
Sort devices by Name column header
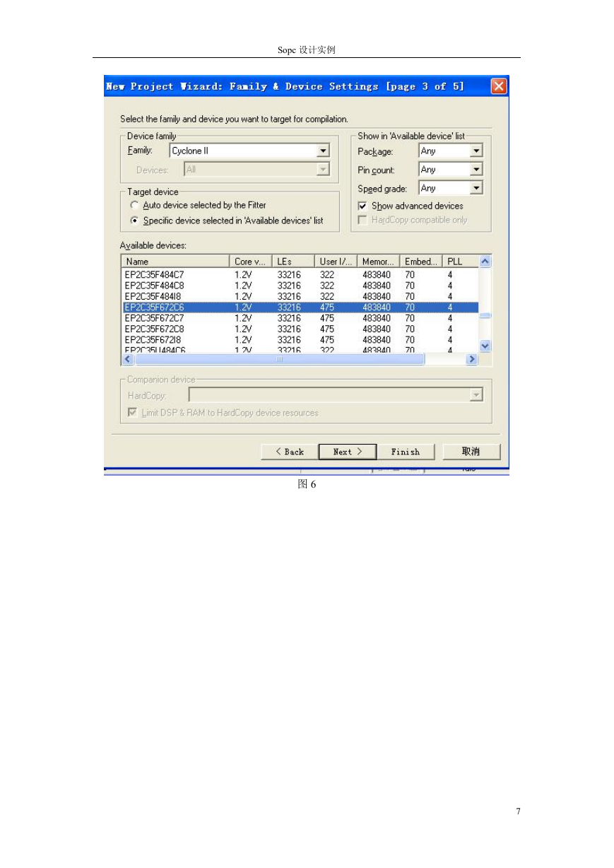(x=175, y=262)
